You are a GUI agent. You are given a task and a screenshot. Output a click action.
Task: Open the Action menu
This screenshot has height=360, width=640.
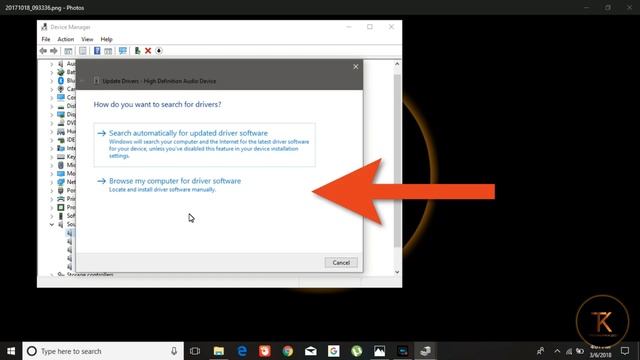coord(65,39)
